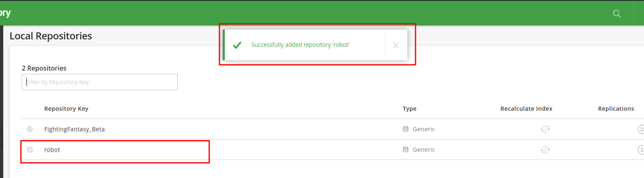Sort by Repository Key column header
This screenshot has width=644, height=178.
click(66, 109)
